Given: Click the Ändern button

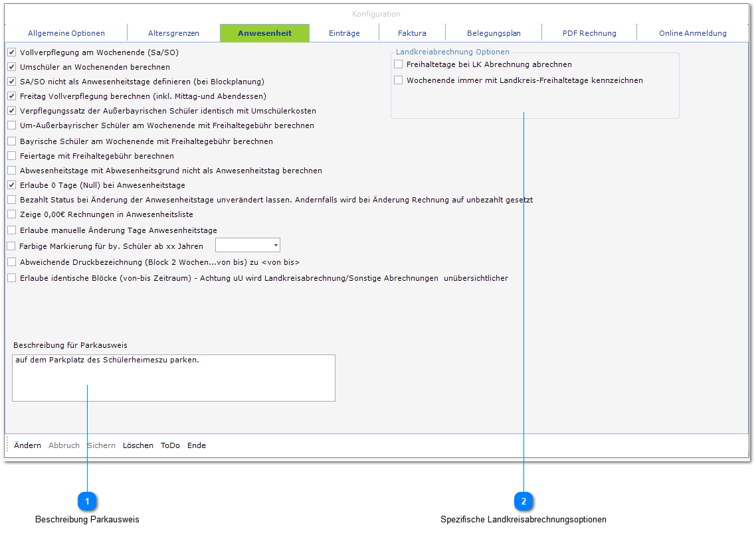Looking at the screenshot, I should click(27, 445).
